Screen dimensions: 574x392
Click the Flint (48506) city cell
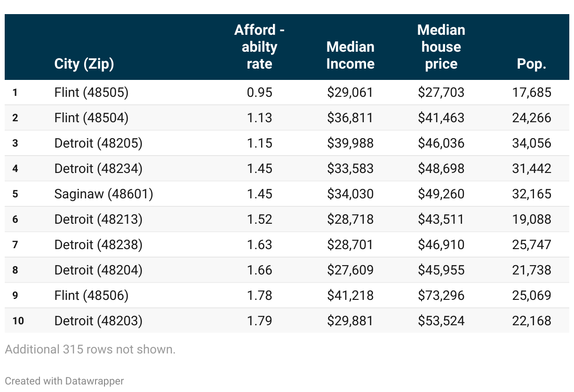click(91, 295)
